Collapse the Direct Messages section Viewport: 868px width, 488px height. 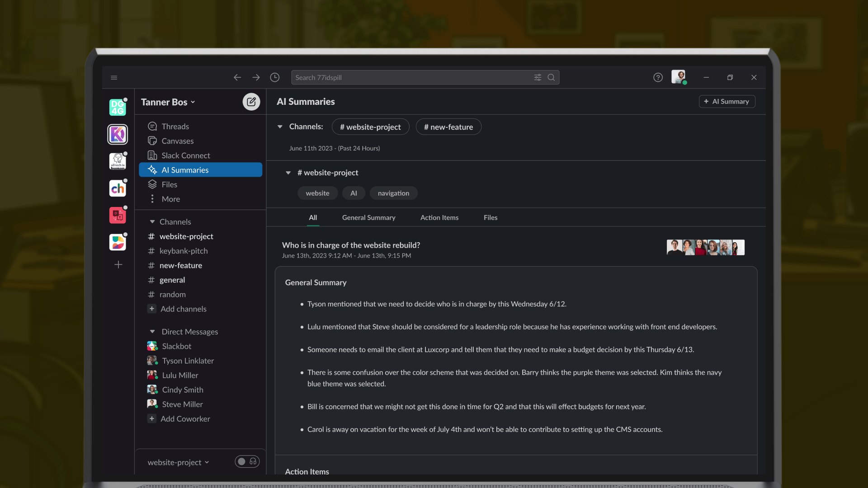[152, 332]
